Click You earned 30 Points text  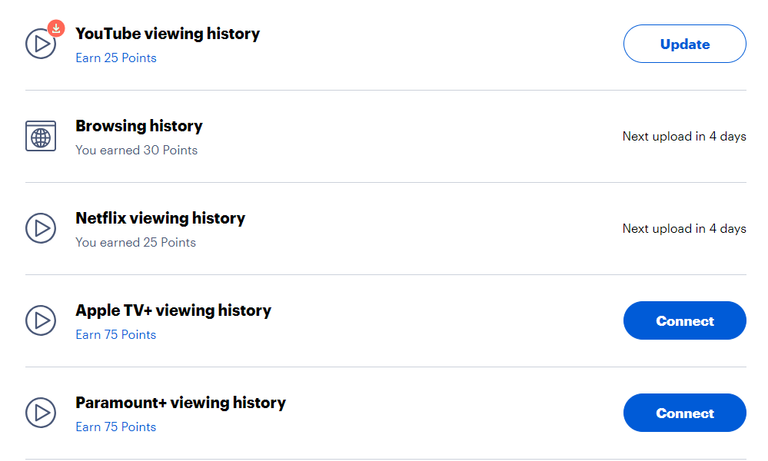click(136, 150)
